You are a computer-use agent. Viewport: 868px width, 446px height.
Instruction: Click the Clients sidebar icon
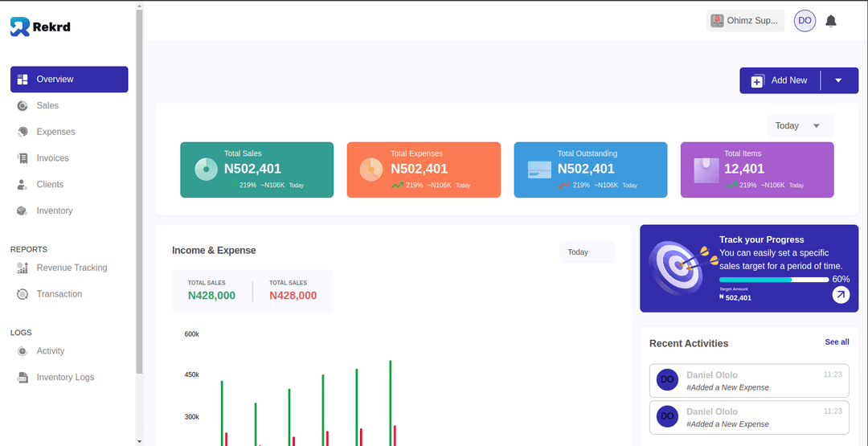coord(23,185)
